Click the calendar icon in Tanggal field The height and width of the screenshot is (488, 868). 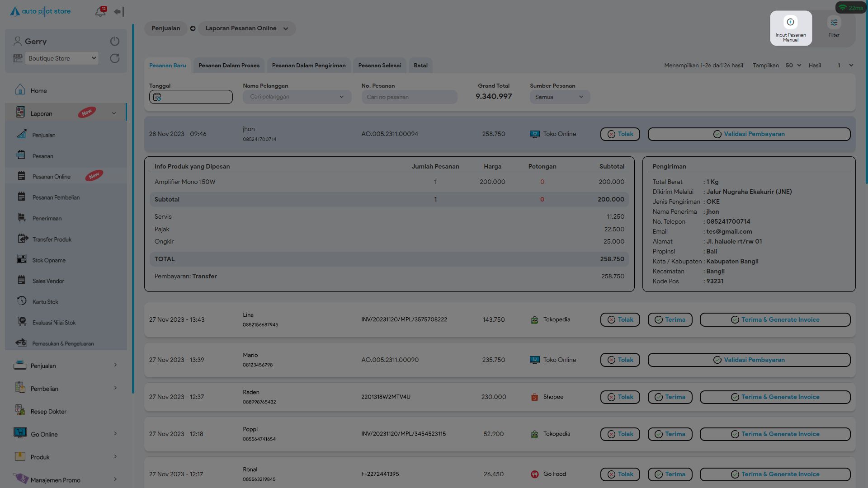tap(157, 97)
